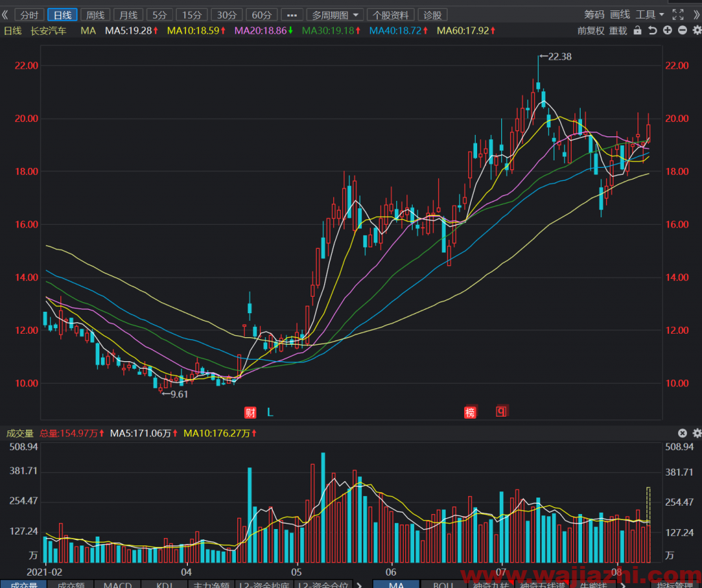Open more periods ellipsis button

[292, 15]
